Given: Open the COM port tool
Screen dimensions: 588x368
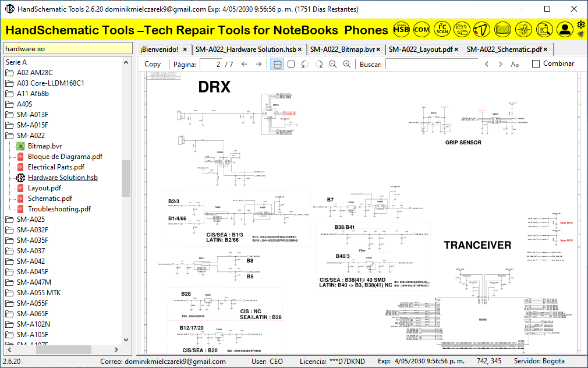Looking at the screenshot, I should tap(421, 29).
